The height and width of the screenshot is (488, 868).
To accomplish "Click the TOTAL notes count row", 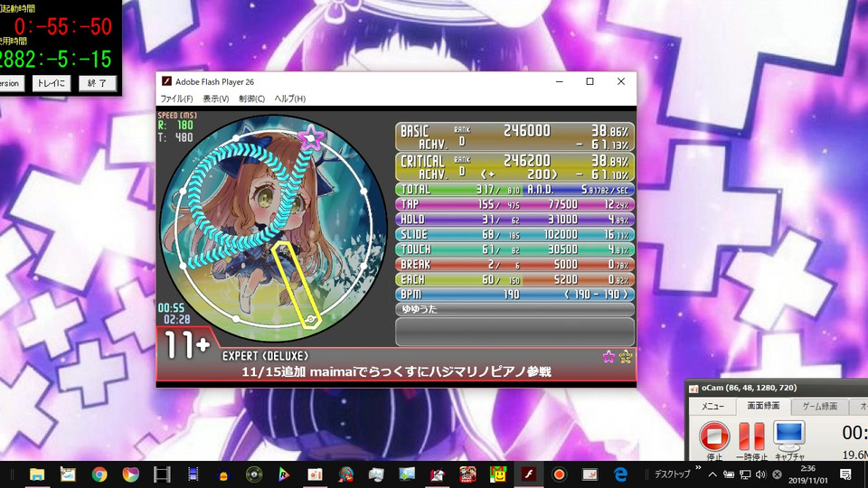I will click(459, 189).
